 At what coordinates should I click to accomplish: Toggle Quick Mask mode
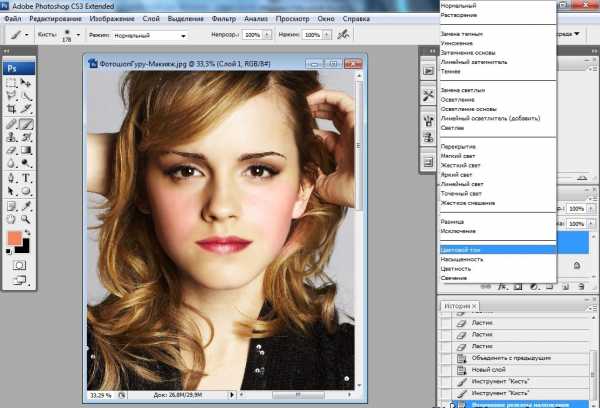[19, 265]
